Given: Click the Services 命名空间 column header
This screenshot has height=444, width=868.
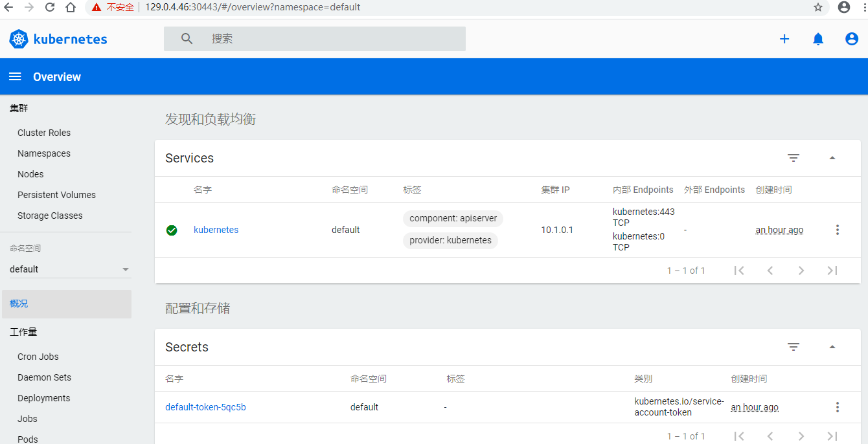Looking at the screenshot, I should tap(350, 190).
